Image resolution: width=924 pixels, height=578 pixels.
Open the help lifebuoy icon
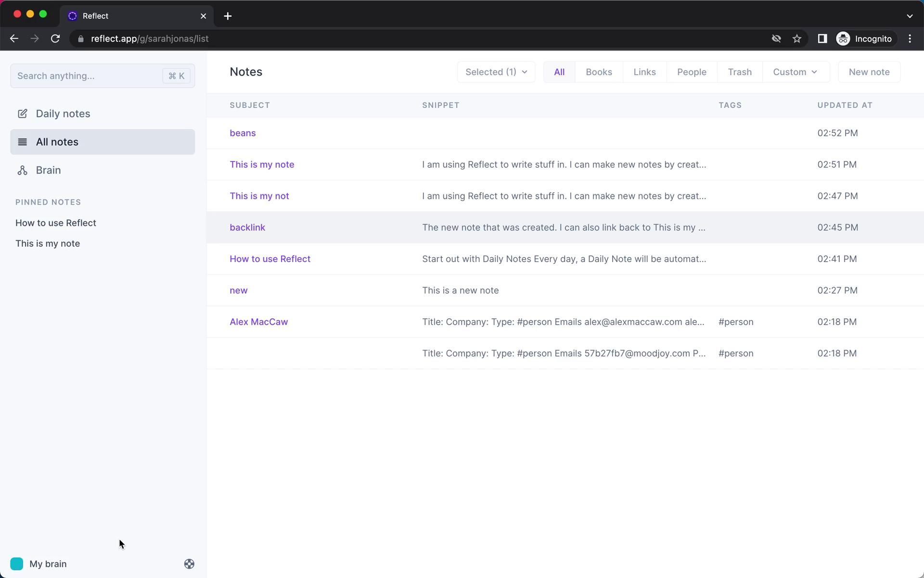[x=189, y=564]
